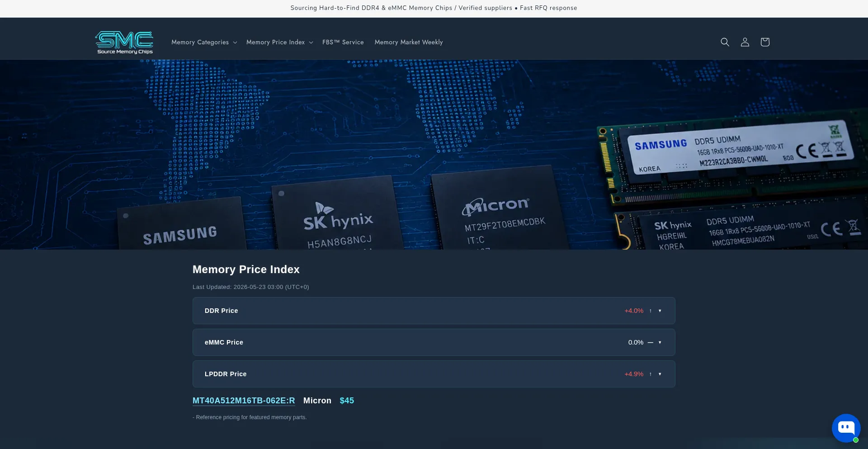Click the hero banner memory chips image
Viewport: 868px width, 449px height.
(434, 155)
